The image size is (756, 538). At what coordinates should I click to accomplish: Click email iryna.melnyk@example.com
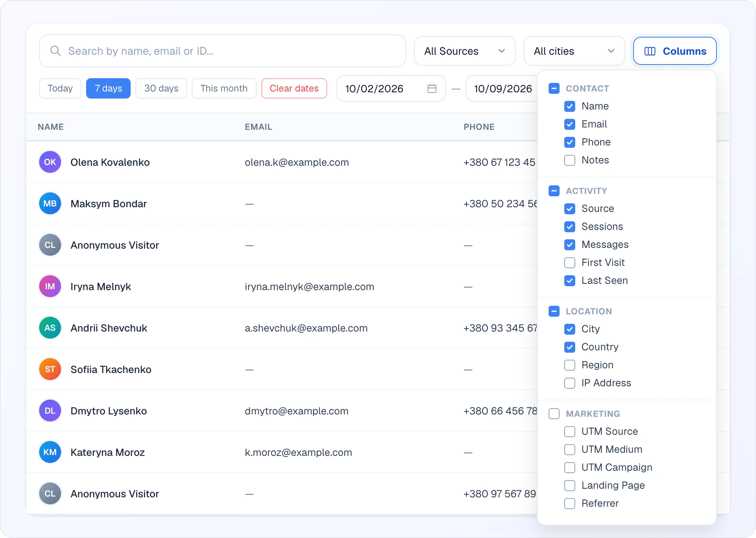pyautogui.click(x=310, y=287)
